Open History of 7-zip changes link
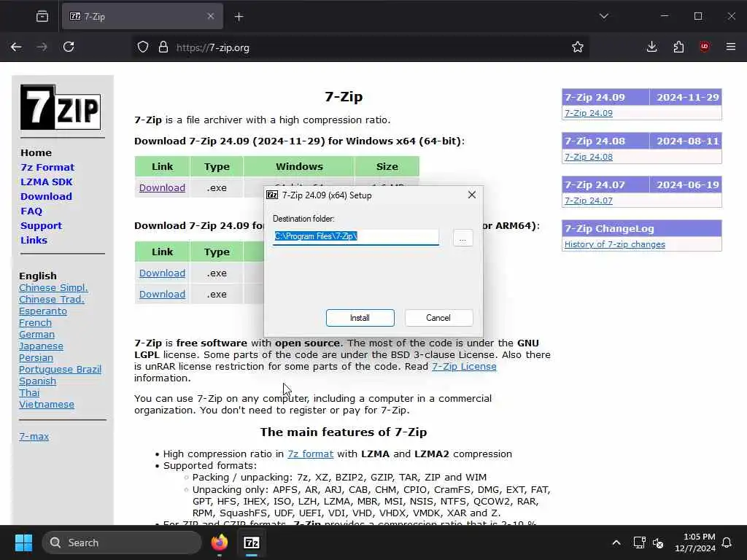Screen dimensions: 747x560 click(x=614, y=244)
